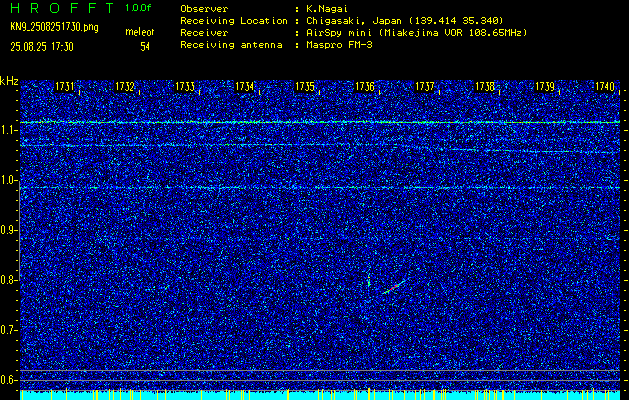Click the Chigasaki, Japan coordinates text
Image resolution: width=629 pixels, height=400 pixels.
tap(405, 20)
